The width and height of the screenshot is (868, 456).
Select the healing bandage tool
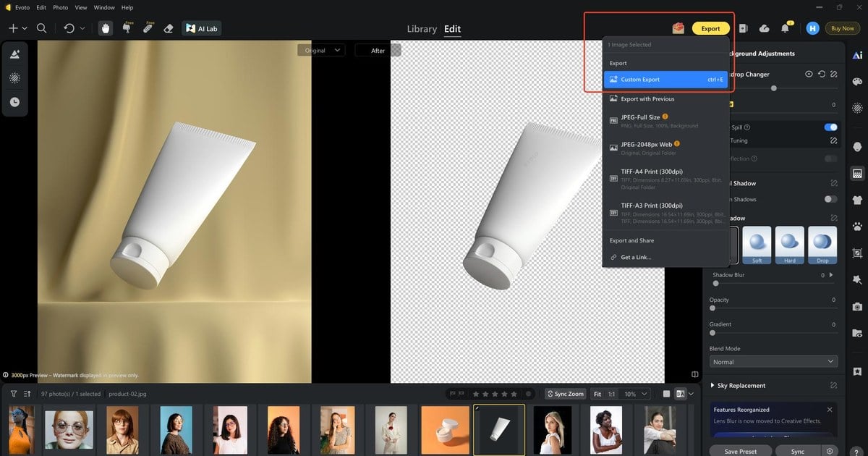[x=148, y=28]
